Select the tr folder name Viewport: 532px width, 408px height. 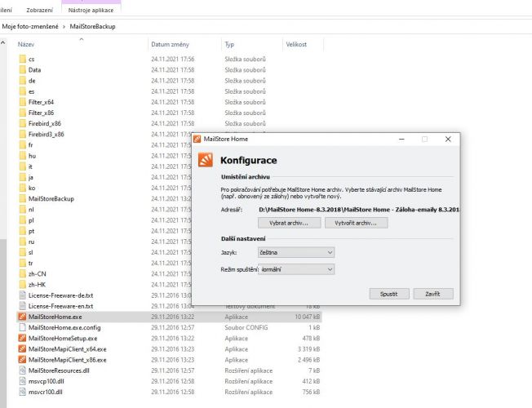(x=31, y=264)
